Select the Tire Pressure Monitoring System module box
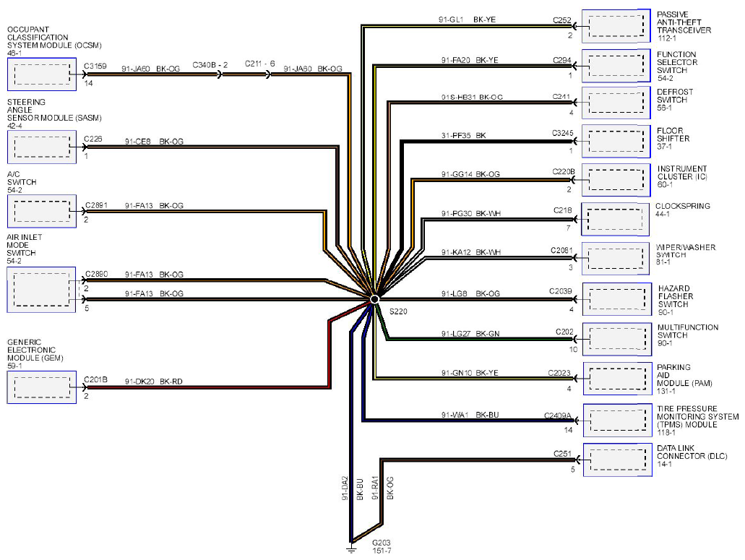Screen dimensions: 745x560 [x=617, y=421]
